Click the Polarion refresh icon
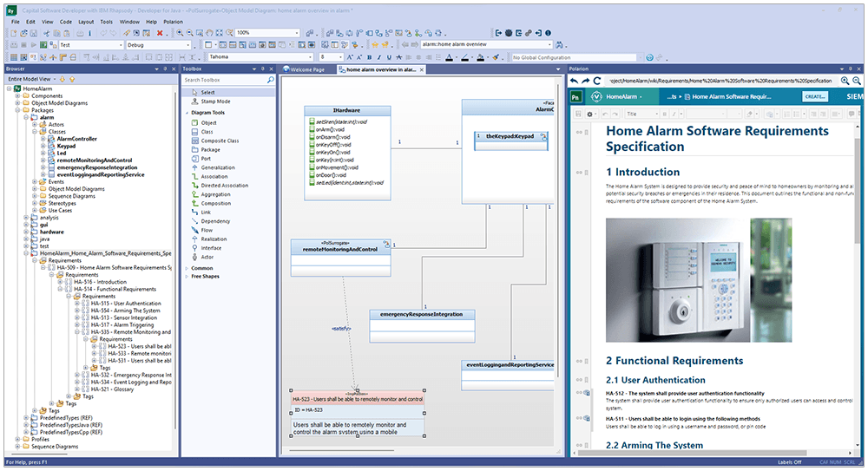 pos(599,81)
